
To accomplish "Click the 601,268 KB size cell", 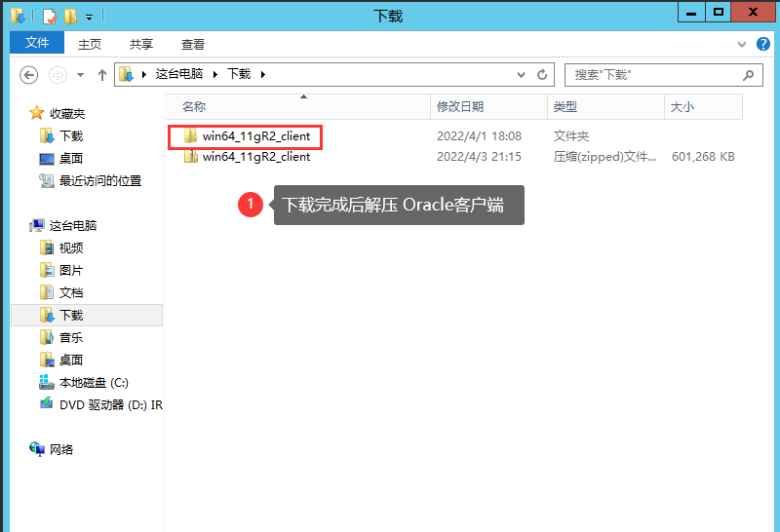I will [703, 157].
